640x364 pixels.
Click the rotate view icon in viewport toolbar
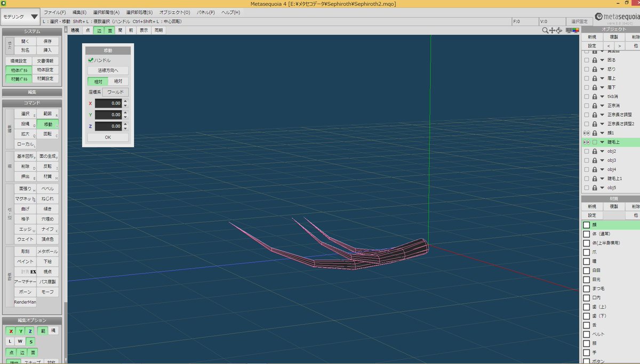point(559,30)
